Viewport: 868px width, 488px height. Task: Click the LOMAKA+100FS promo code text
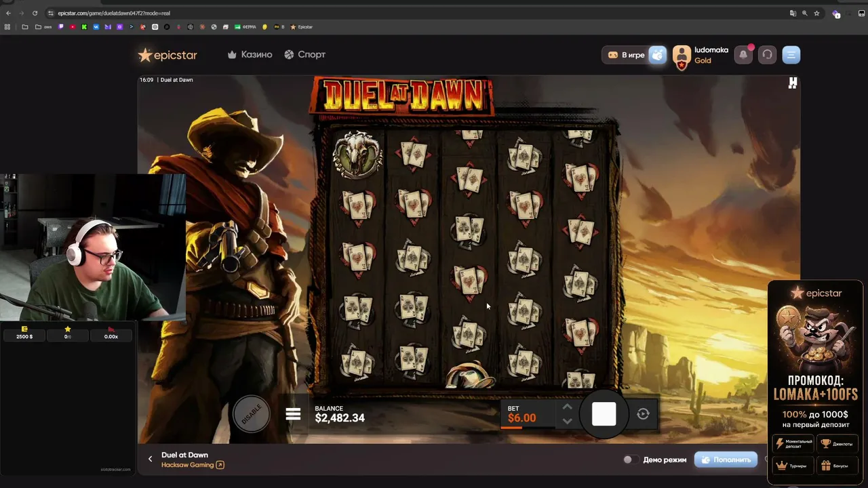coord(816,394)
